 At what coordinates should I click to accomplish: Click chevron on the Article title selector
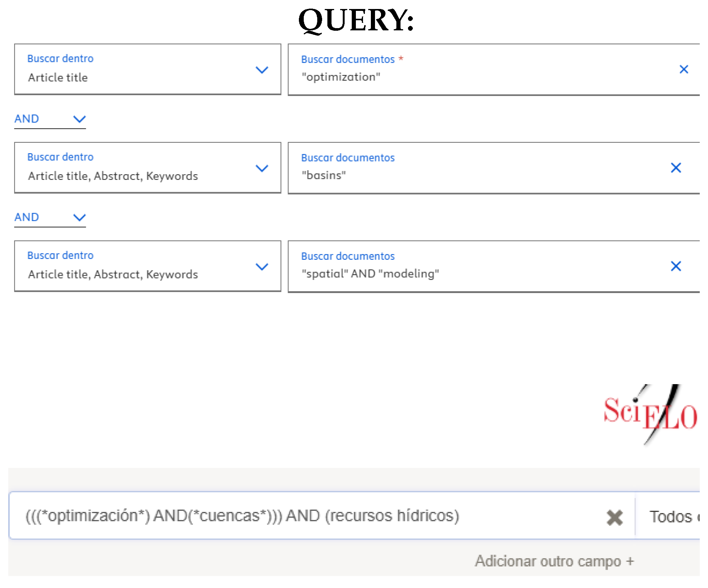click(262, 70)
